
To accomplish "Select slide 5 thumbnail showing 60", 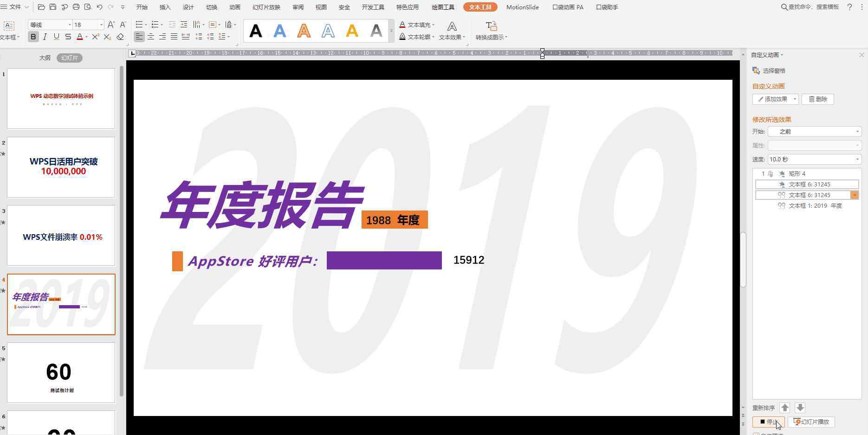I will pos(61,373).
